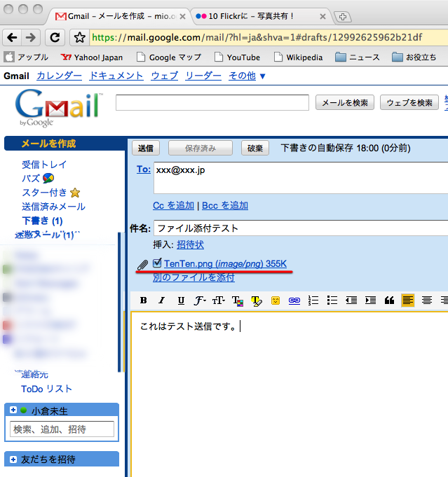Open 送信済みメール sent mail
The image size is (448, 477).
pos(53,207)
